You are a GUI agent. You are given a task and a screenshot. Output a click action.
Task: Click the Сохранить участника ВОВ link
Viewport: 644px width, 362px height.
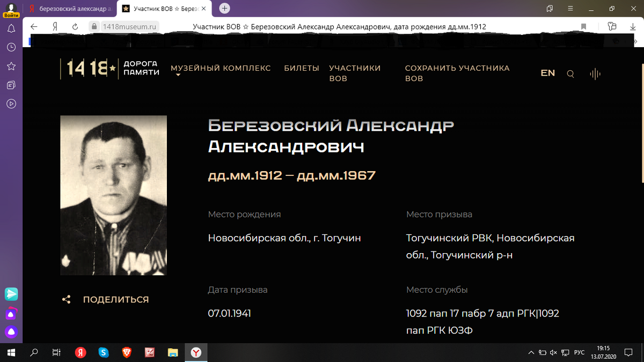tap(457, 73)
